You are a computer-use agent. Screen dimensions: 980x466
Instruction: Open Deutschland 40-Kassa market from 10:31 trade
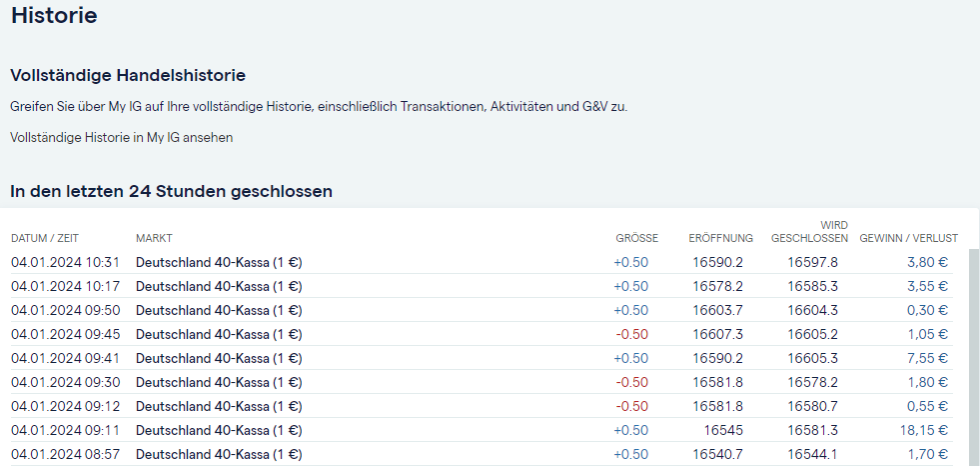tap(219, 262)
